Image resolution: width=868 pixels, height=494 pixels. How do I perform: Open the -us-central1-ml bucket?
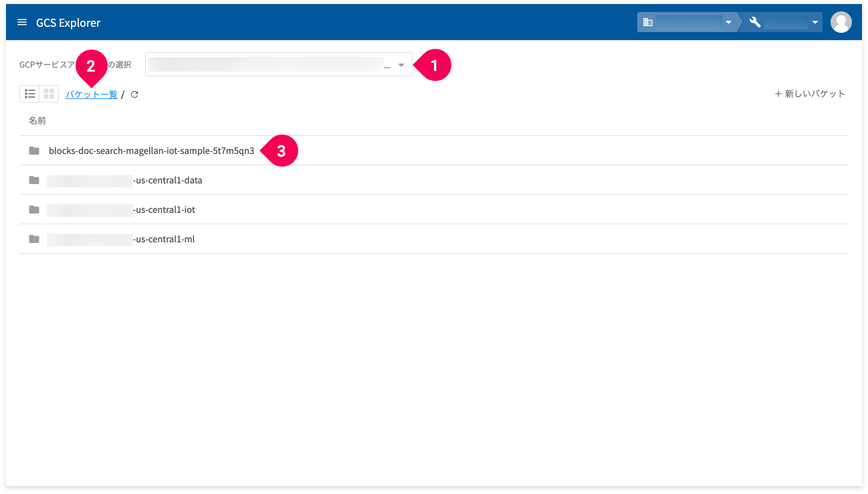coord(121,239)
